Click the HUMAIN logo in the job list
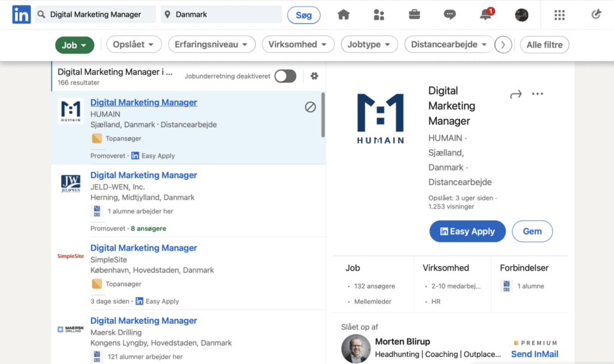 (71, 112)
